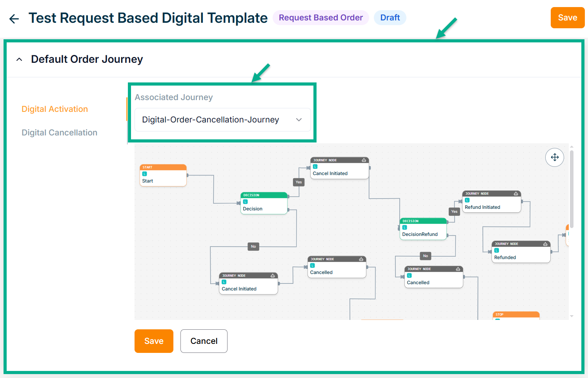Click the robot icon on Refund Initiated node

coord(516,194)
